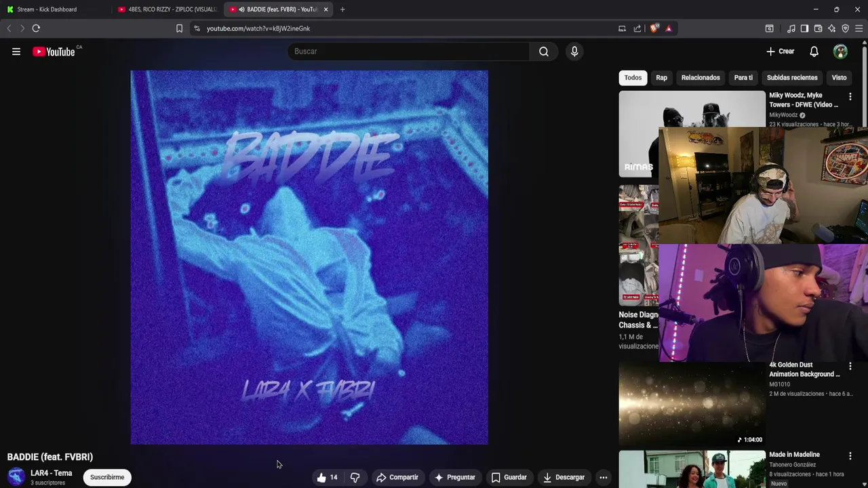Click the search magnifier button

pos(544,52)
